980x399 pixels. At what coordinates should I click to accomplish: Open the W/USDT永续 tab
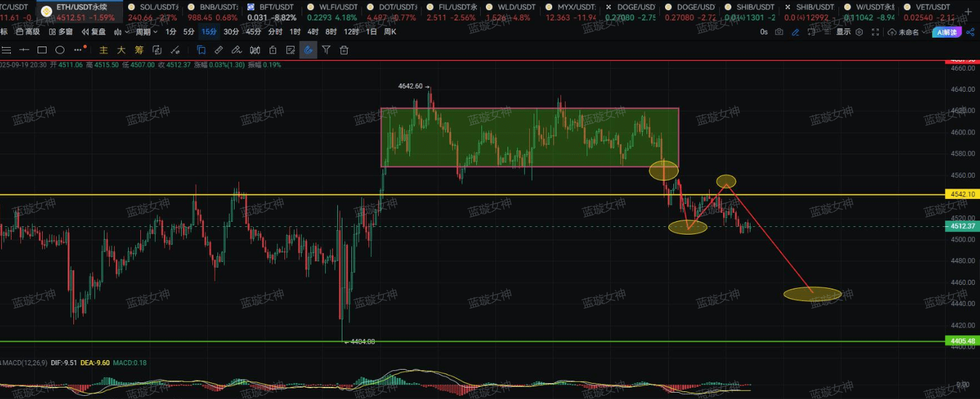pos(868,11)
